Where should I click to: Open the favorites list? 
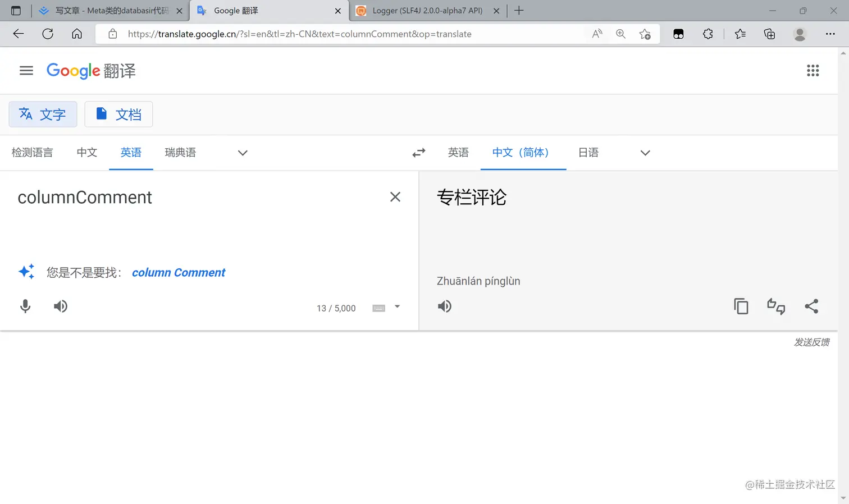pyautogui.click(x=740, y=34)
